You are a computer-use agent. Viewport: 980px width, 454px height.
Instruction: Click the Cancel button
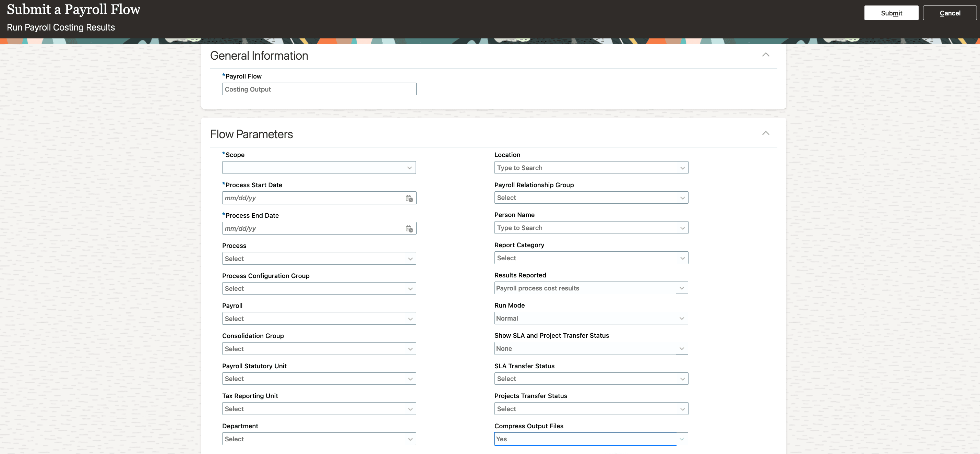click(949, 13)
